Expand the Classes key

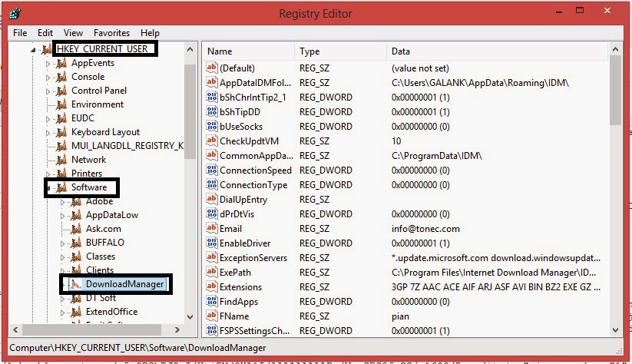62,257
